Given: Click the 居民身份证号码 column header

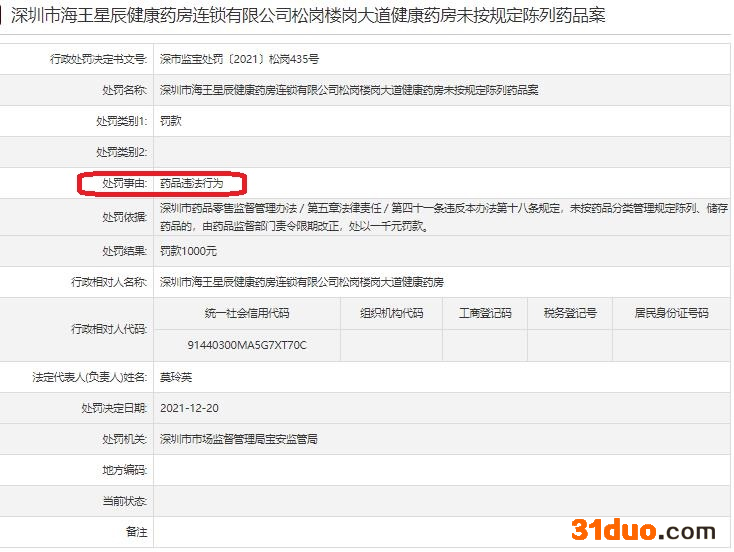Looking at the screenshot, I should tap(671, 313).
